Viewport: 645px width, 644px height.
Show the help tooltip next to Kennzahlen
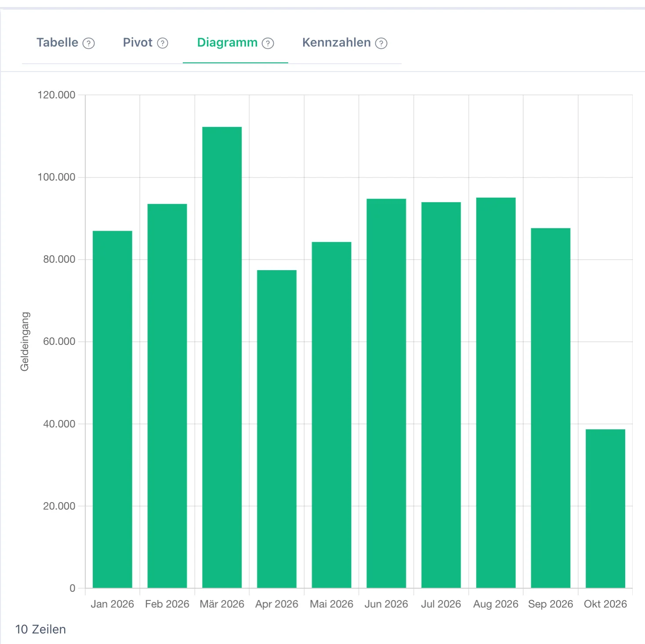[381, 43]
